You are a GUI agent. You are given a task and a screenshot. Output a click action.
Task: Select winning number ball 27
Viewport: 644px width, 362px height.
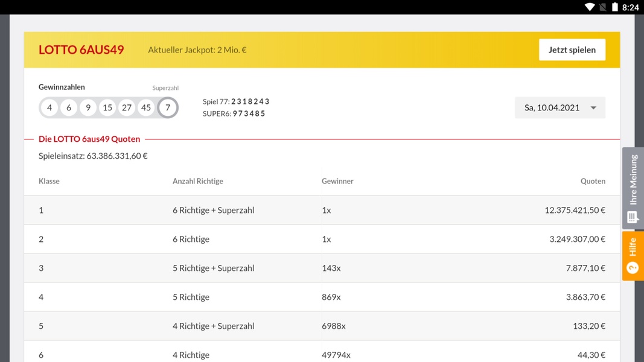tap(127, 107)
